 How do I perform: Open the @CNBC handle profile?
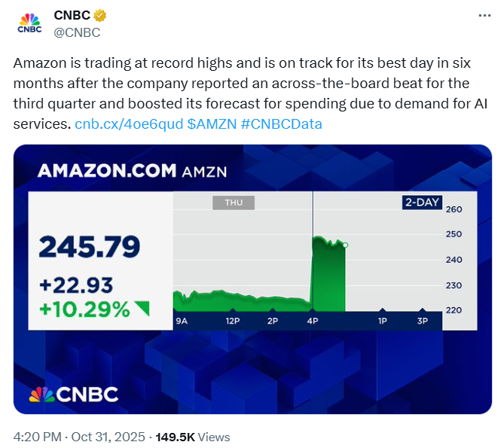click(x=77, y=32)
